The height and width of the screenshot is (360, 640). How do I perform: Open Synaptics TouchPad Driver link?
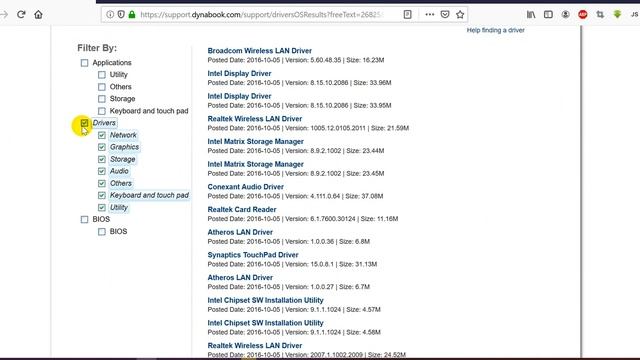253,255
